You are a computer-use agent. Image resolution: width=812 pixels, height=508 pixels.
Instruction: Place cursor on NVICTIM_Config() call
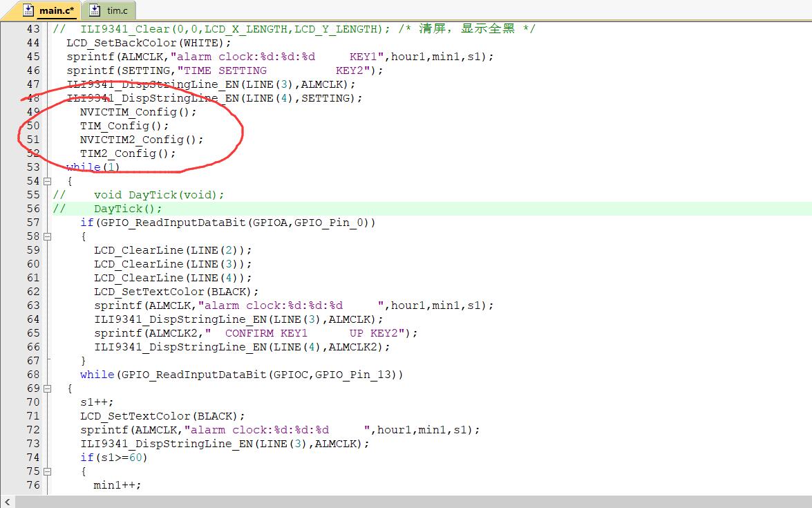point(138,112)
